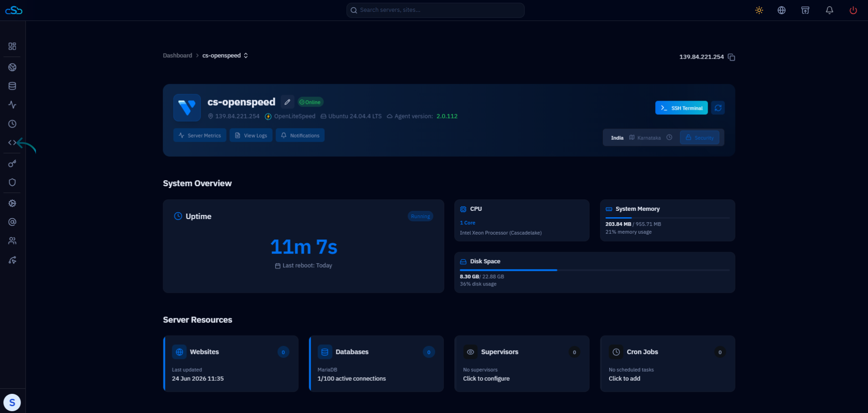
Task: Click the cloud logo at top left
Action: [14, 10]
